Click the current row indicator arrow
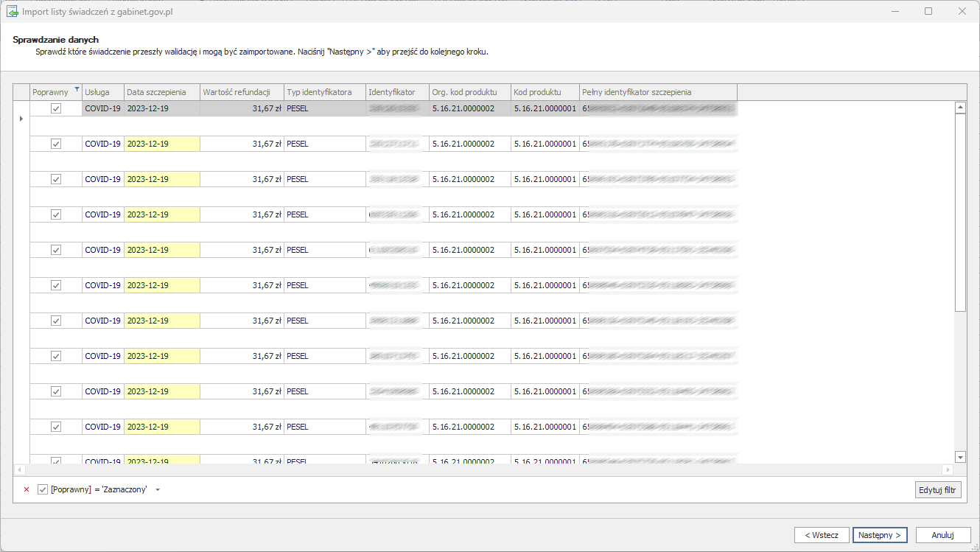The image size is (980, 552). [21, 119]
